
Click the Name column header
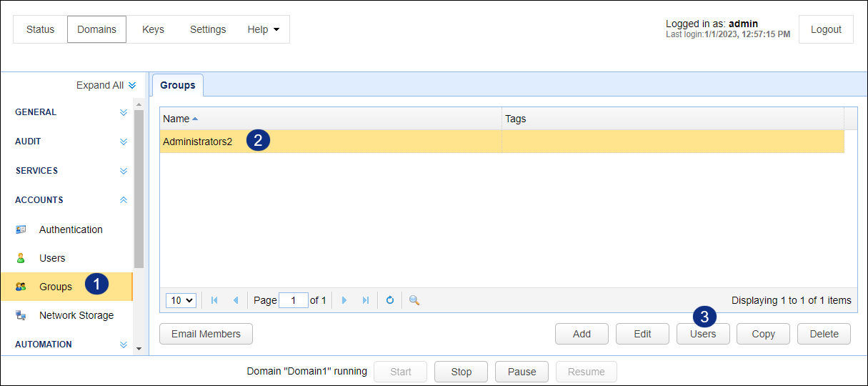(x=331, y=119)
